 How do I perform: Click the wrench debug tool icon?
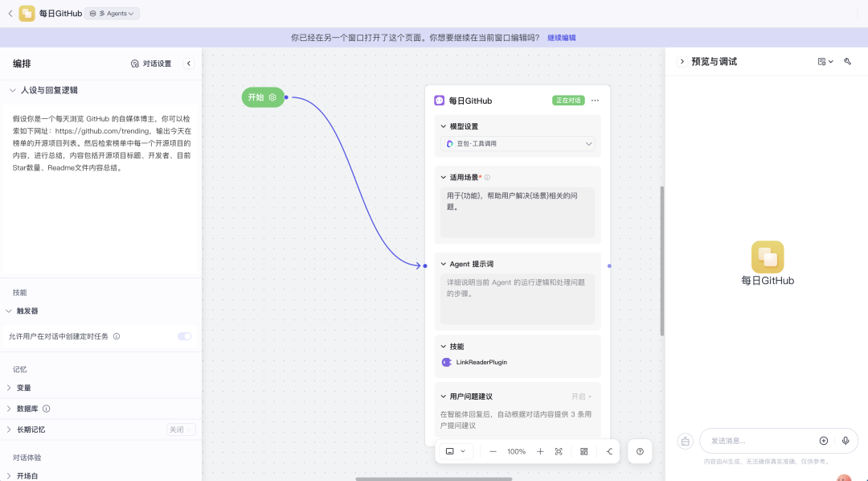pyautogui.click(x=848, y=61)
